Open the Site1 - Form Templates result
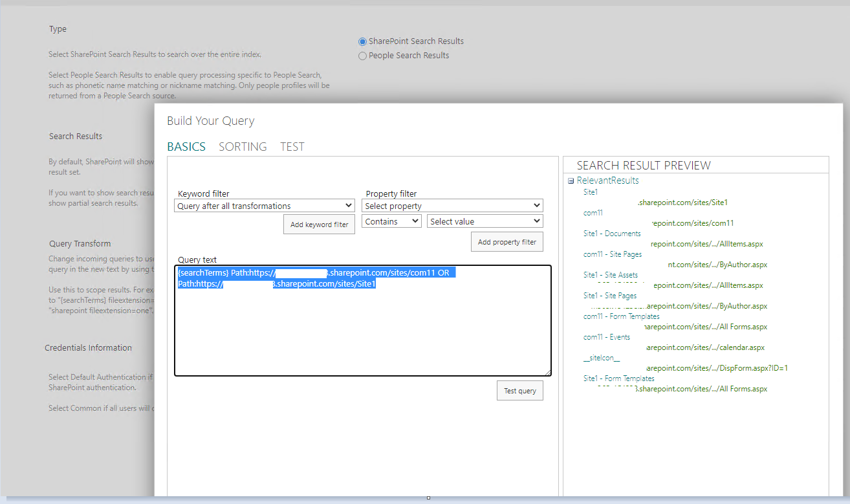The image size is (850, 504). [619, 378]
